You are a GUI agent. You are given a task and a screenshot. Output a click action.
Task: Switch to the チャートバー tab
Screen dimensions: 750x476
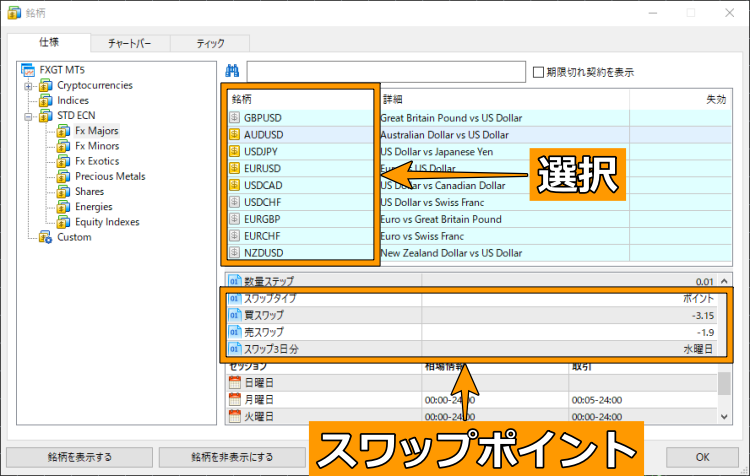(x=129, y=43)
